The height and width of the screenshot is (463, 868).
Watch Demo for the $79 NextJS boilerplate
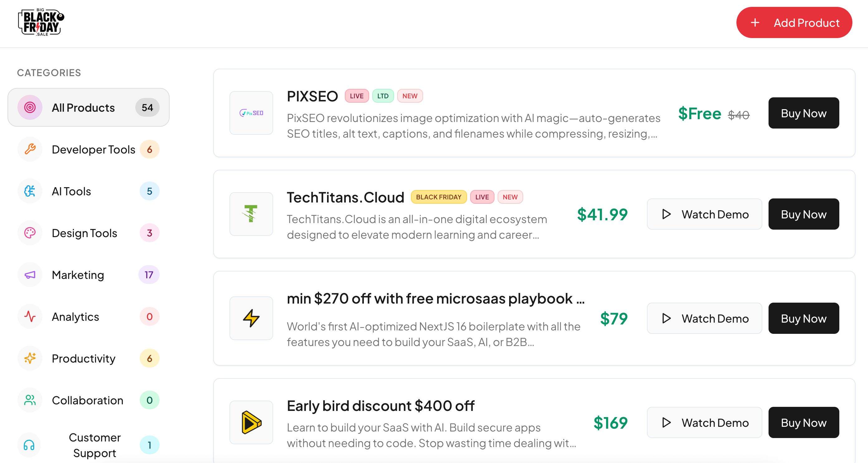coord(704,318)
